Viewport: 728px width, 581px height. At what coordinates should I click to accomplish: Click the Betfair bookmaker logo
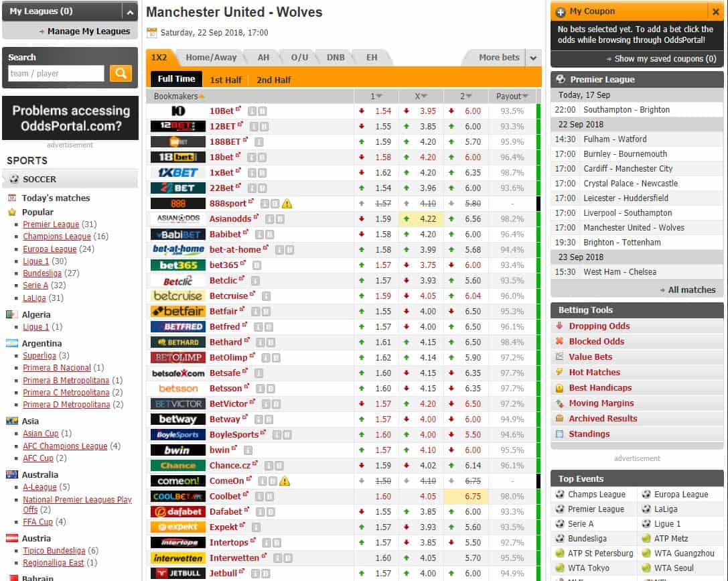tap(178, 311)
